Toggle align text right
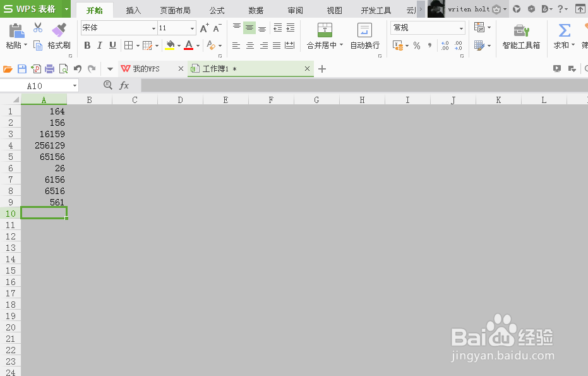The image size is (588, 376). click(264, 45)
